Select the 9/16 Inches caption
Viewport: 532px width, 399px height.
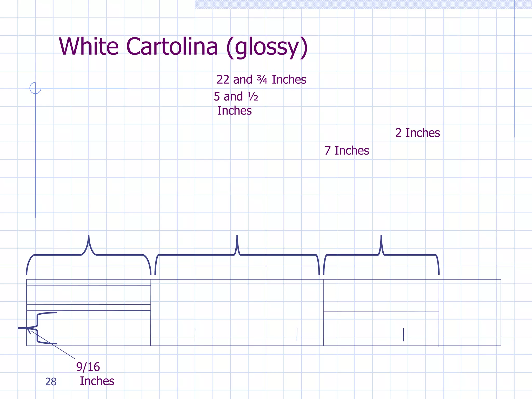95,374
